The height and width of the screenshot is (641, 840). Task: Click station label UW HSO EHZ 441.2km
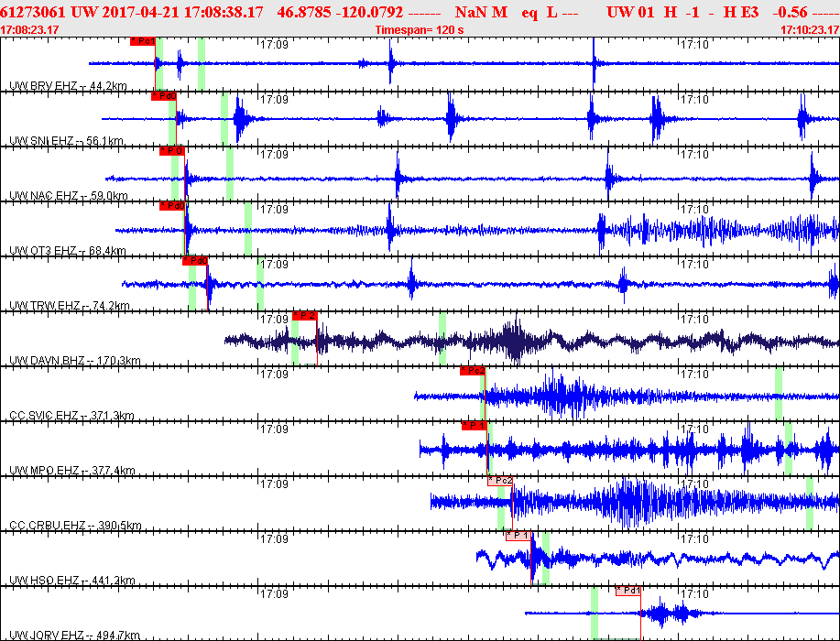(72, 581)
